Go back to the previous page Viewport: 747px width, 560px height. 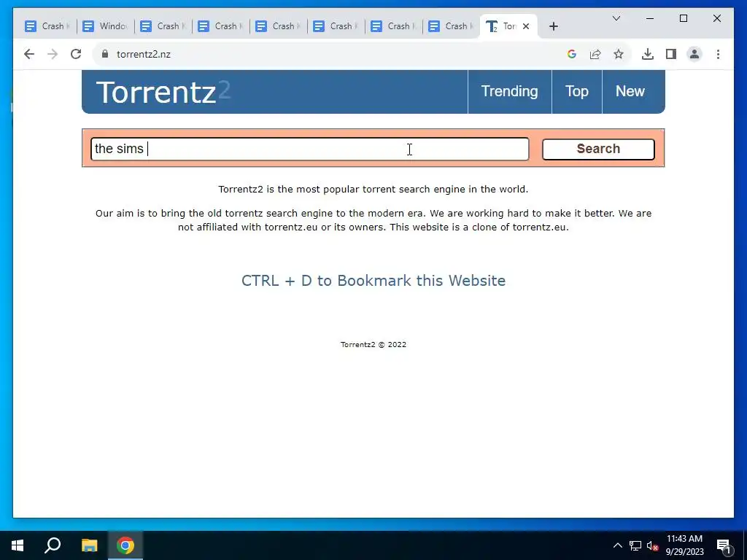[29, 54]
